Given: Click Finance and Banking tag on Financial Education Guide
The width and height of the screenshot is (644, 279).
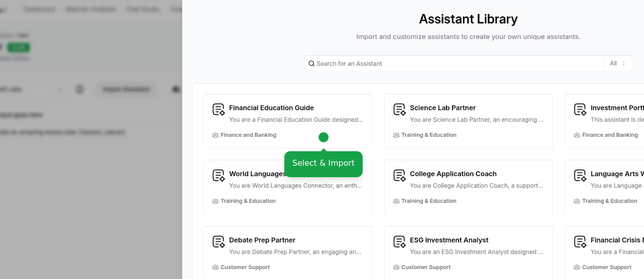Looking at the screenshot, I should pos(248,135).
